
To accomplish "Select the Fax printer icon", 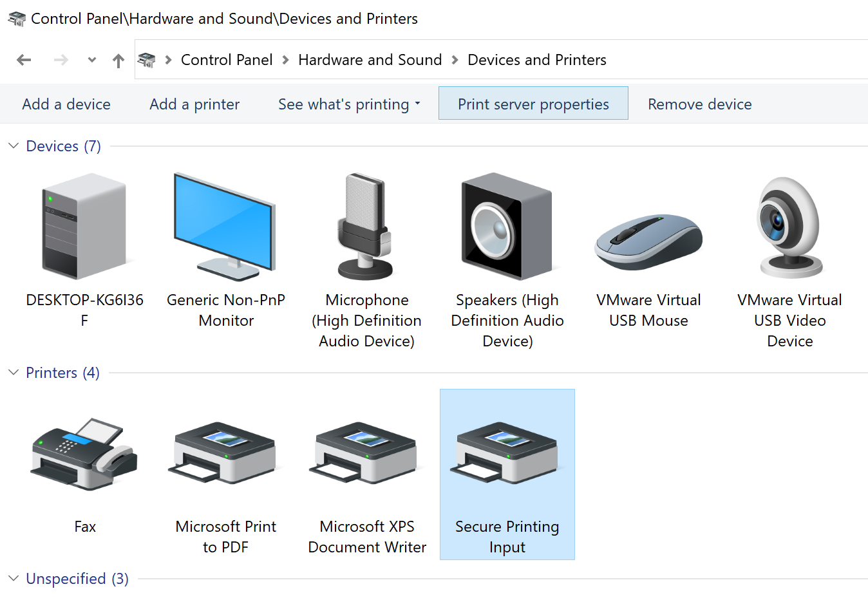I will click(x=84, y=454).
